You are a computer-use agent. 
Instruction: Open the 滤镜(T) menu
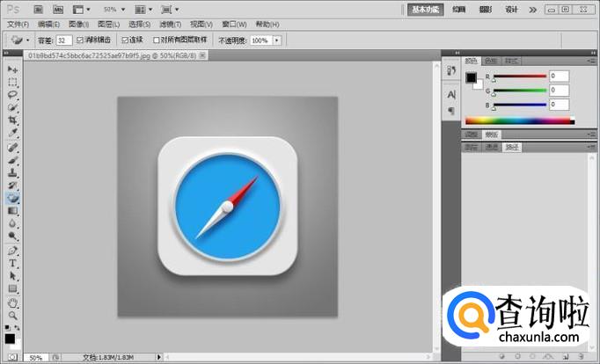[x=171, y=25]
